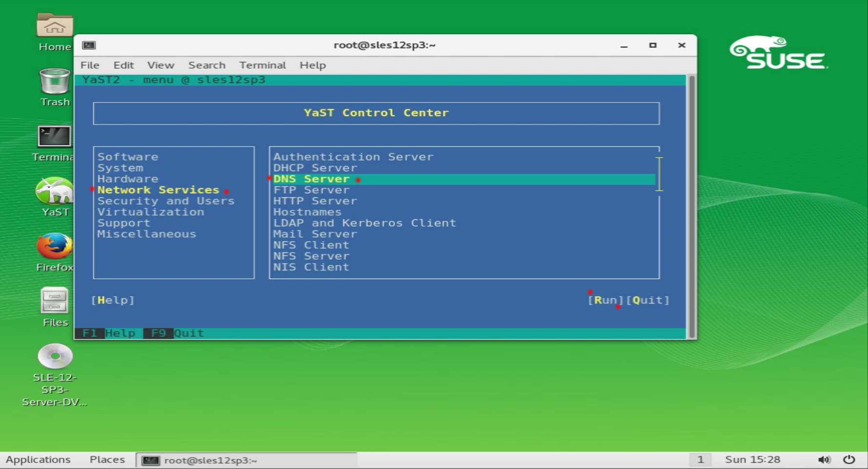Image resolution: width=868 pixels, height=469 pixels.
Task: Open the Help menu in terminal
Action: click(x=312, y=65)
